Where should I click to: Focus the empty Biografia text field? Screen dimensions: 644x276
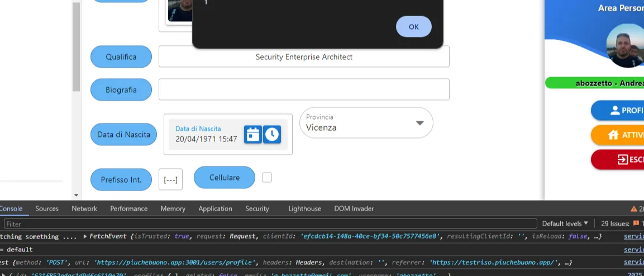304,89
